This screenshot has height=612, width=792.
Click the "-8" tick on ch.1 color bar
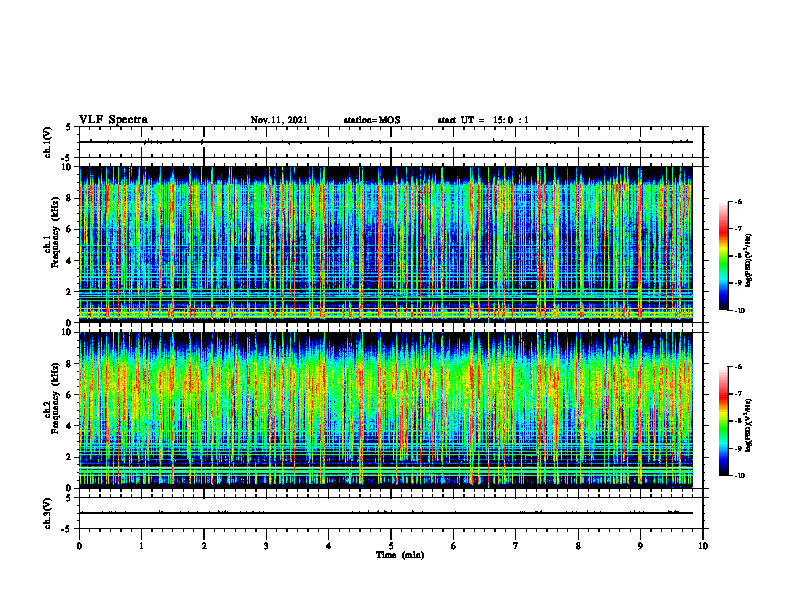click(738, 256)
